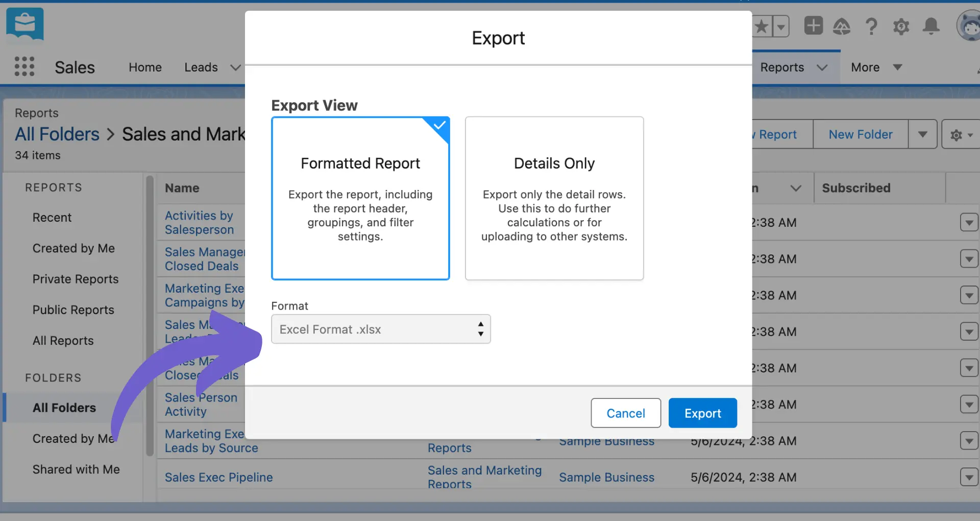Open the Sales Exec Pipeline report
This screenshot has height=521, width=980.
pos(218,477)
